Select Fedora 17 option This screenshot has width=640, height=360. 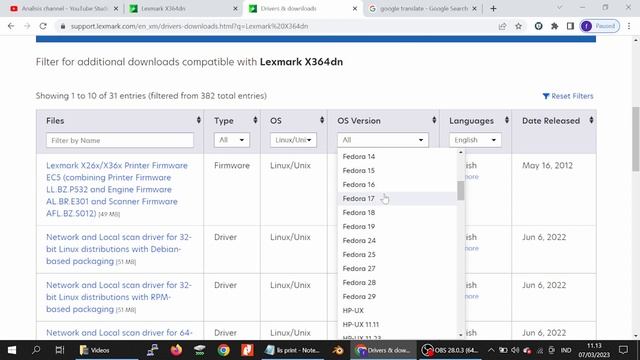[397, 199]
